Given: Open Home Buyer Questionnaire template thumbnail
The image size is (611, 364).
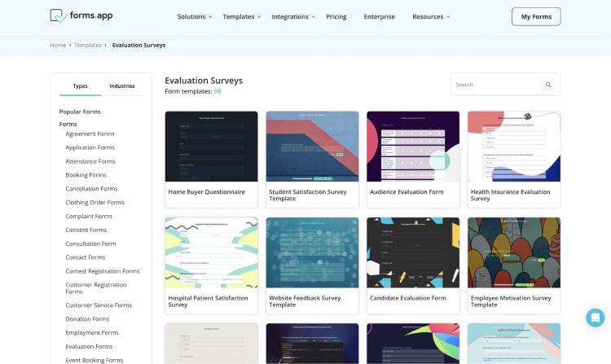Looking at the screenshot, I should [211, 147].
